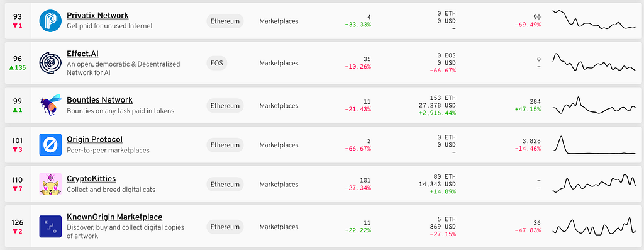The height and width of the screenshot is (250, 644).
Task: Open the Privatix Network title link
Action: [x=97, y=16]
